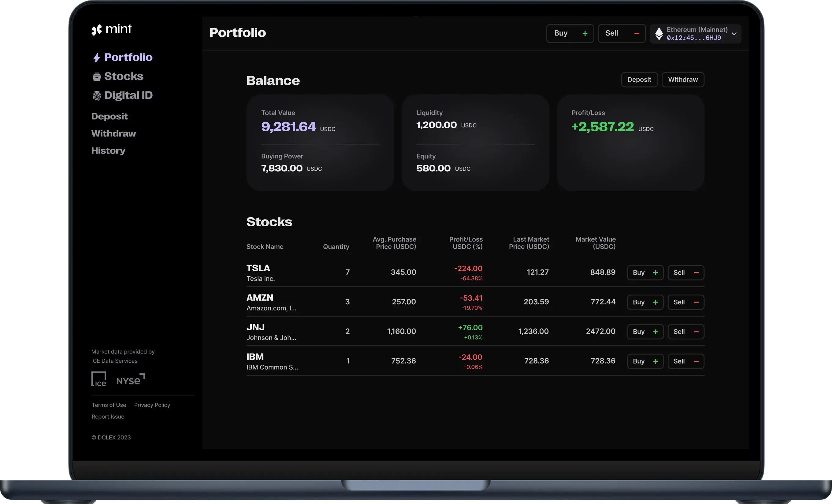Click the fingerprint Digital ID icon
Image resolution: width=832 pixels, height=504 pixels.
click(97, 96)
